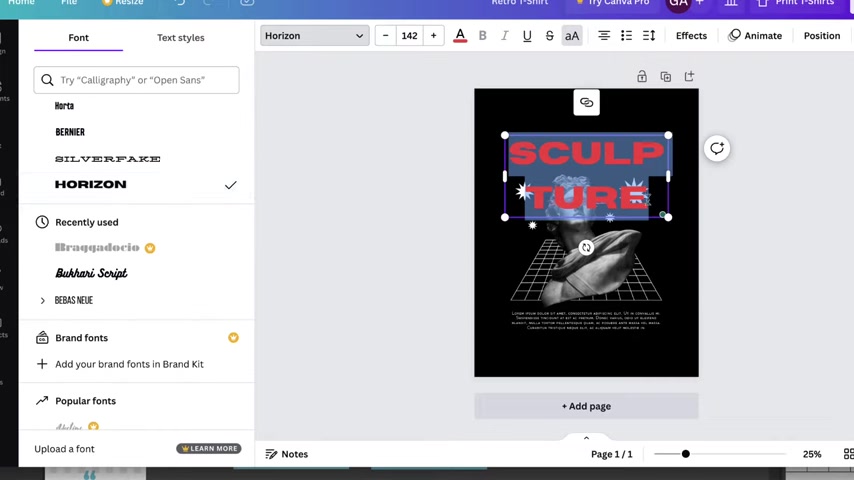Expand the page thumbnails chevron
854x480 pixels.
(586, 438)
